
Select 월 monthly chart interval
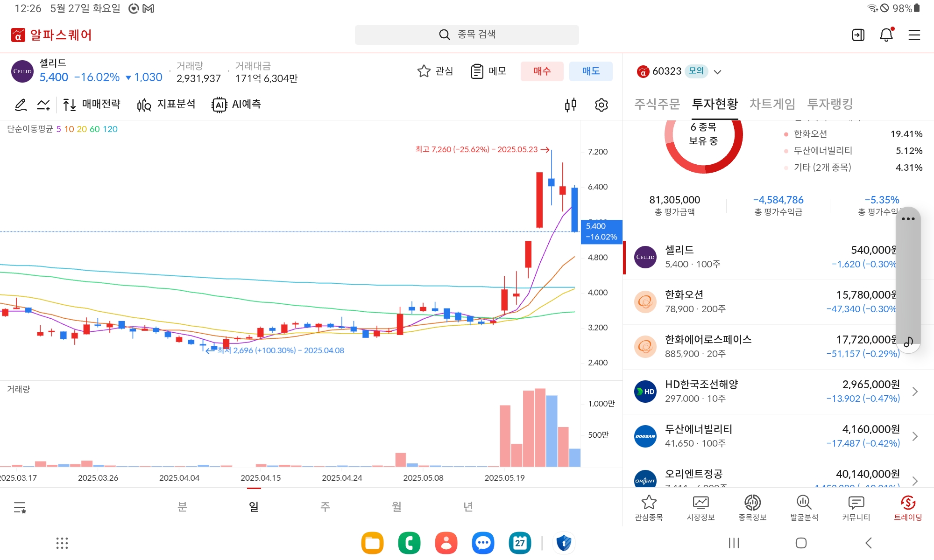tap(396, 506)
